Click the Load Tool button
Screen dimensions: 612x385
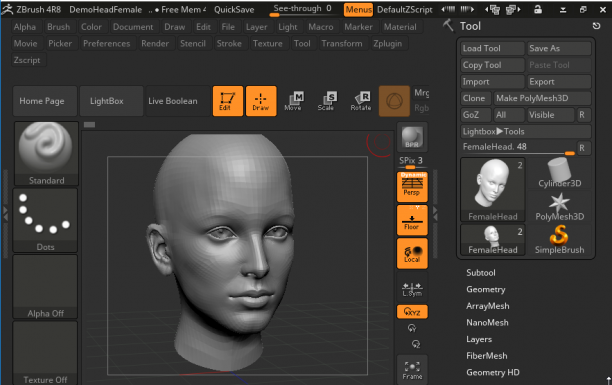click(492, 48)
